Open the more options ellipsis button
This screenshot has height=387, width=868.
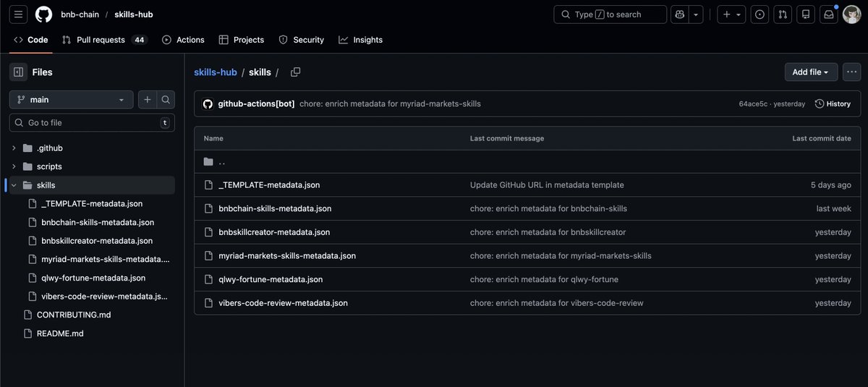[851, 72]
